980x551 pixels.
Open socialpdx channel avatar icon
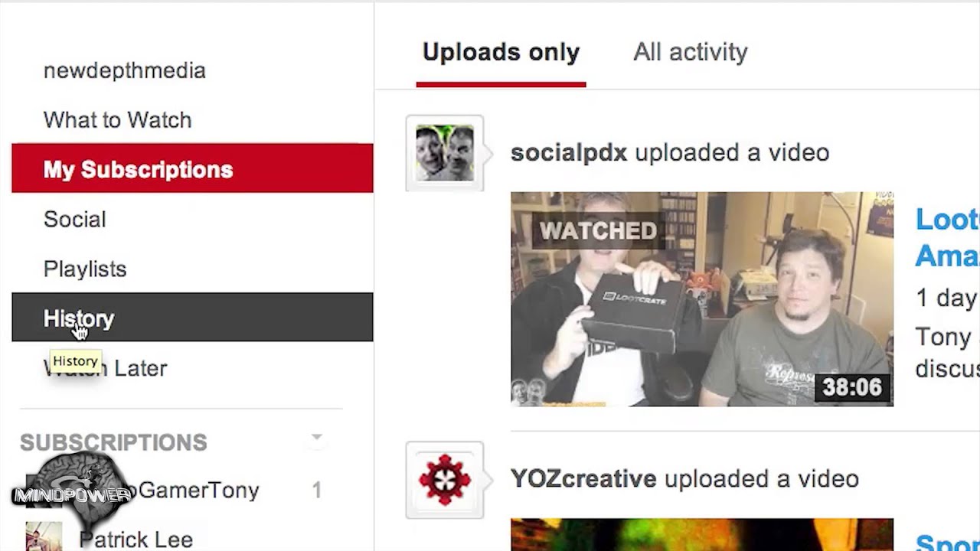point(444,153)
